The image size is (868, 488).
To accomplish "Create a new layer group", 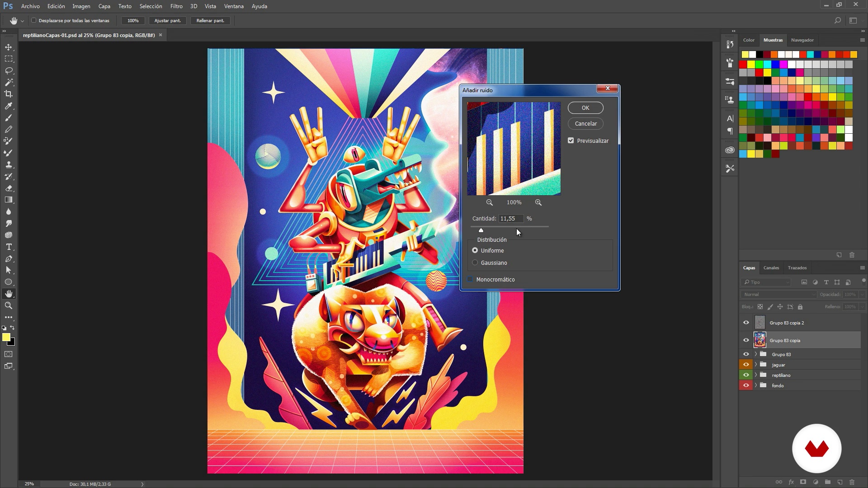I will coord(828,482).
